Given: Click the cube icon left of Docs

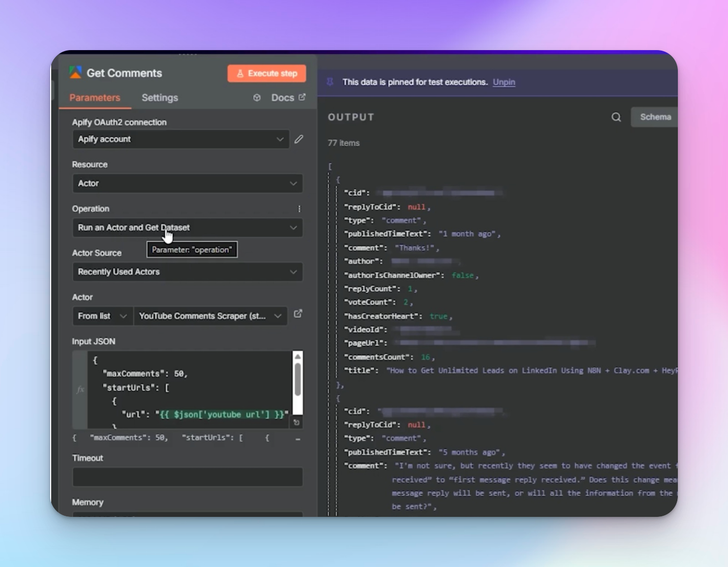Looking at the screenshot, I should click(257, 98).
